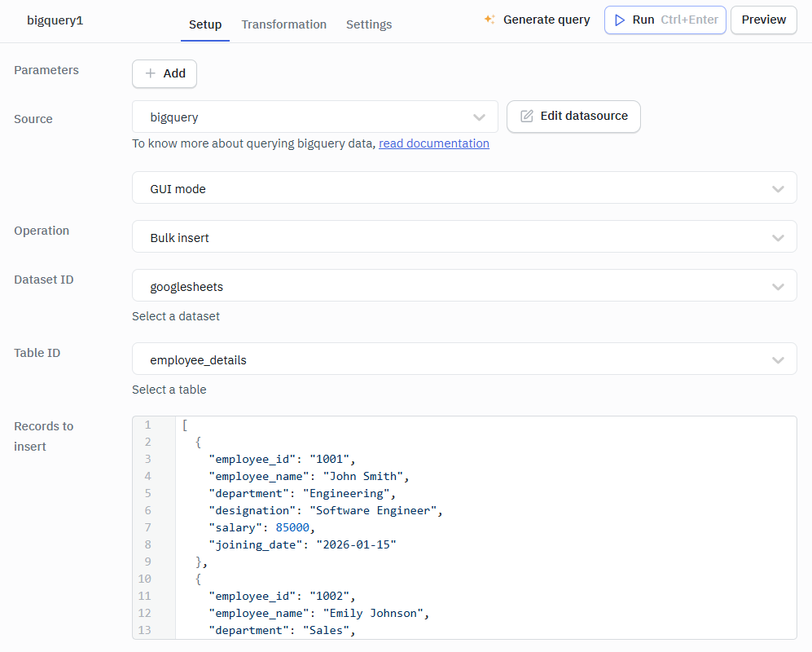
Task: Open the bigquery Source dropdown
Action: [x=315, y=117]
